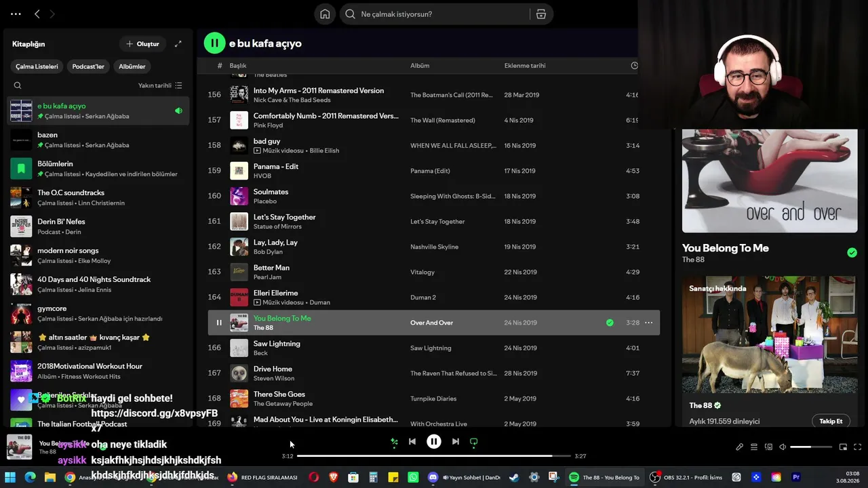Viewport: 868px width, 488px height.
Task: Select the Podcast'ler filter chip
Action: pos(88,66)
